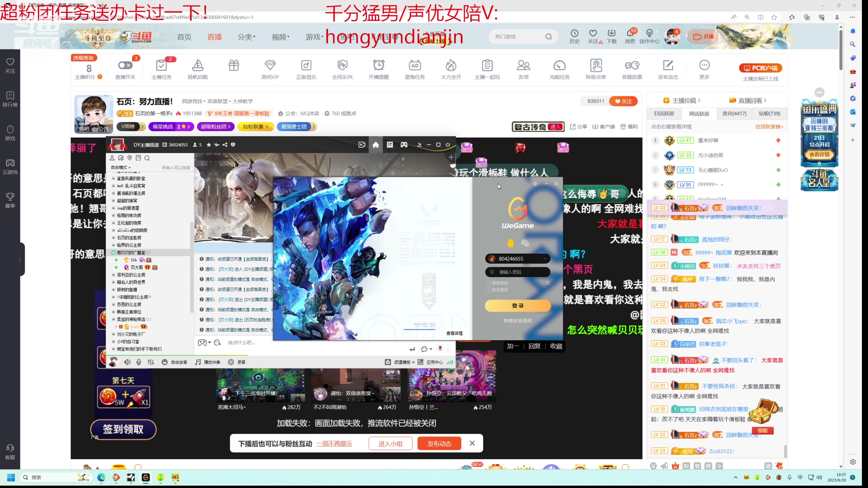Expand 直播回看 chevron link

pyautogui.click(x=747, y=100)
